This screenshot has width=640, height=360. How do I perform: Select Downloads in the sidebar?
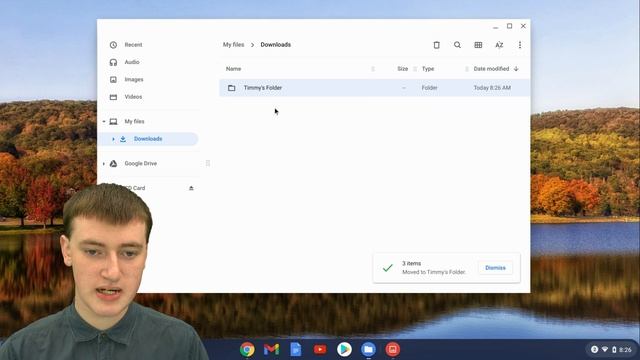click(149, 139)
